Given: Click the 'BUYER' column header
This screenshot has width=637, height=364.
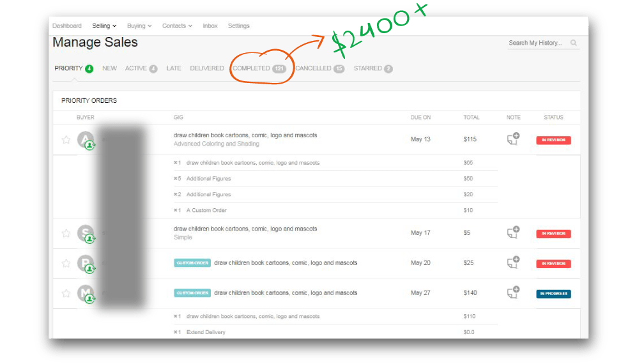Looking at the screenshot, I should [x=86, y=118].
